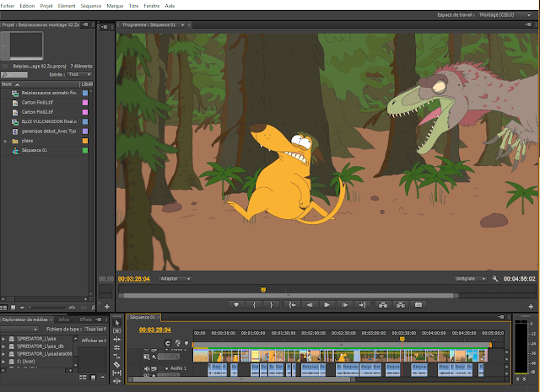Go to In point
This screenshot has width=540, height=392.
tap(292, 305)
